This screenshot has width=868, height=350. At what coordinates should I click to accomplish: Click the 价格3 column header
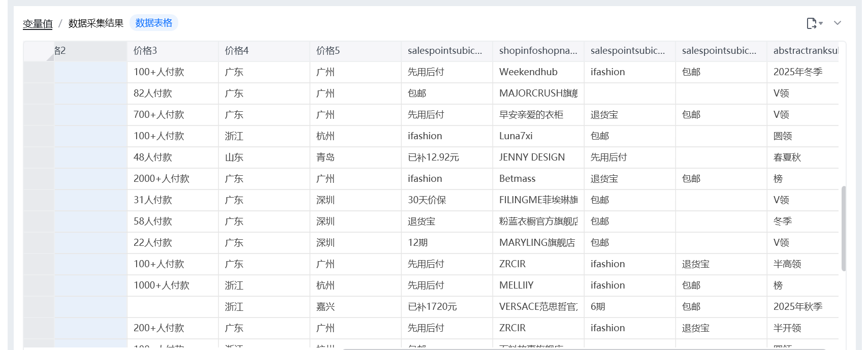[x=173, y=51]
